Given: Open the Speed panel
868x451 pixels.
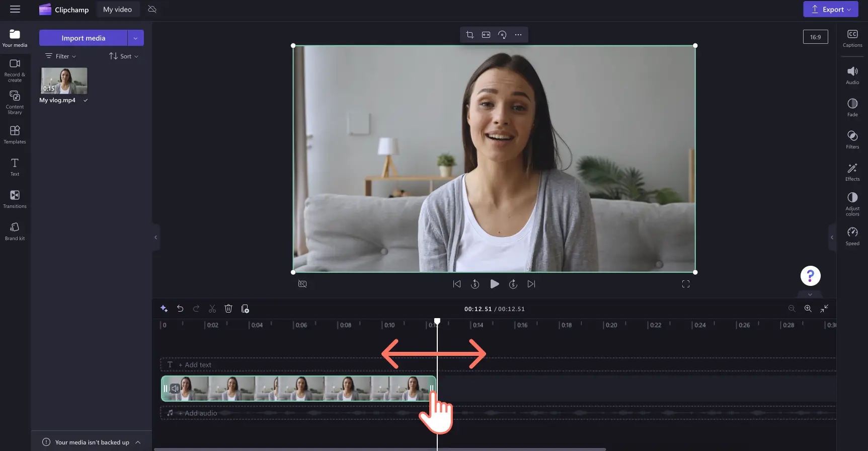Looking at the screenshot, I should coord(852,236).
